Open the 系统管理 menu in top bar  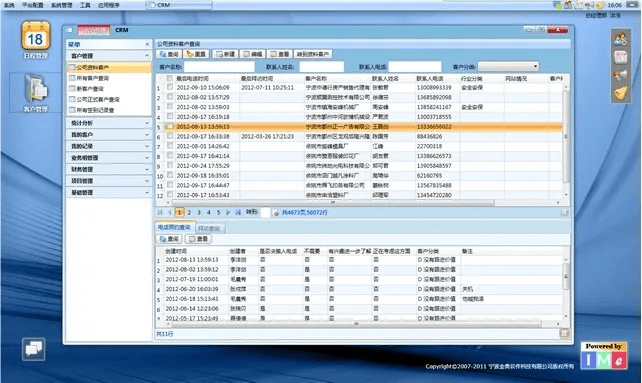point(61,5)
